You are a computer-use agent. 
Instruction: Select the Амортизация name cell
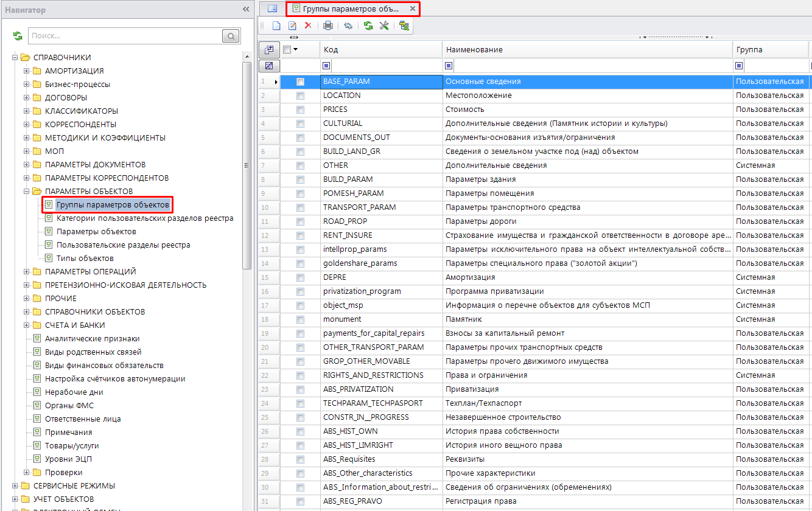point(588,277)
